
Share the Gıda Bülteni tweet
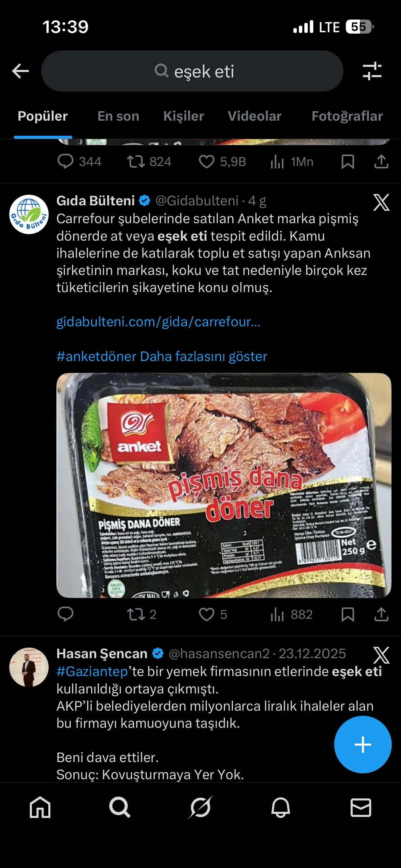[381, 614]
